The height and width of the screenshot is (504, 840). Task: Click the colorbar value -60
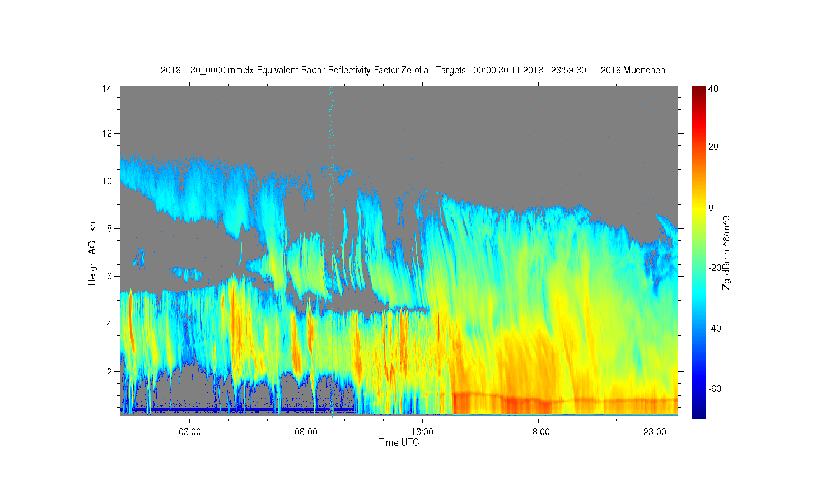pyautogui.click(x=713, y=389)
